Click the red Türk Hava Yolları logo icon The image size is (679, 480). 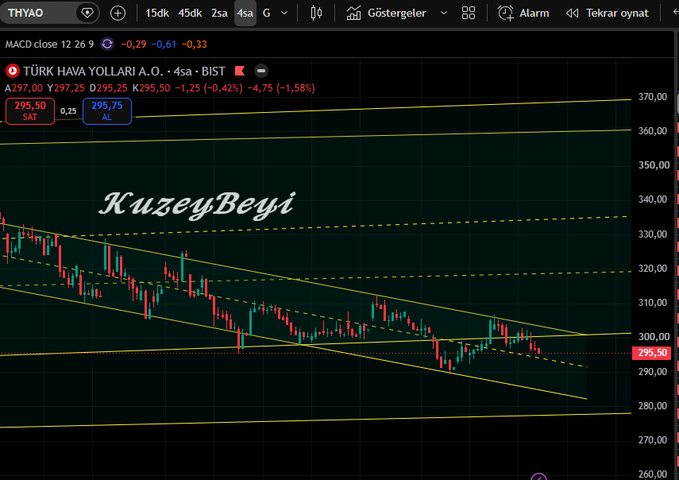click(13, 71)
